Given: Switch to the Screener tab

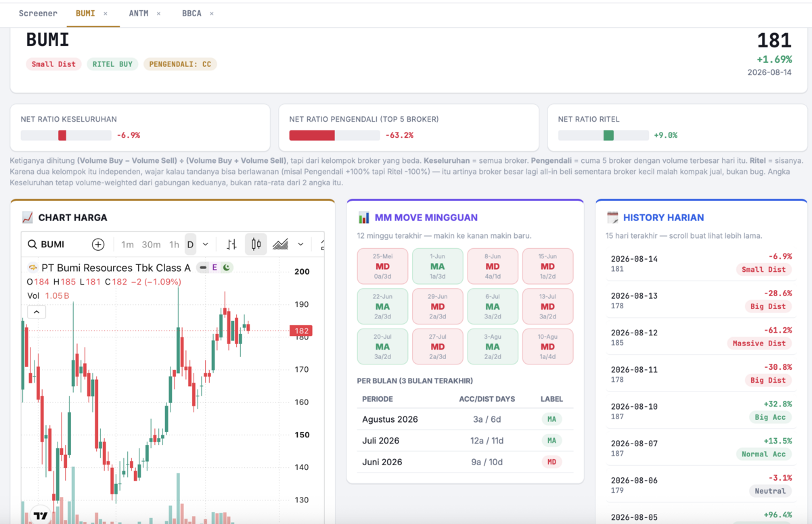Looking at the screenshot, I should click(38, 14).
